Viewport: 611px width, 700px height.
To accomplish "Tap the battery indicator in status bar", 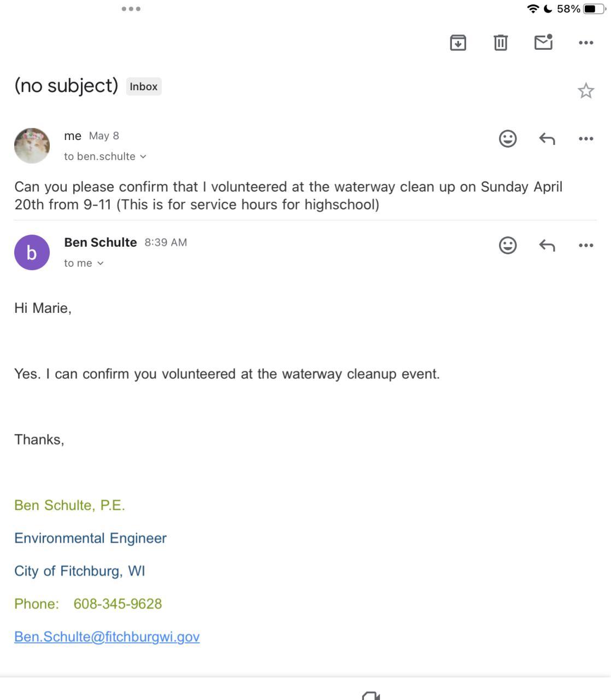I will [592, 9].
